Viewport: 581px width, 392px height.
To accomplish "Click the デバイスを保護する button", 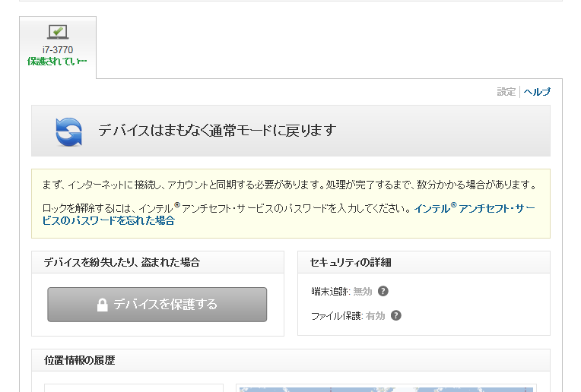I will point(157,305).
